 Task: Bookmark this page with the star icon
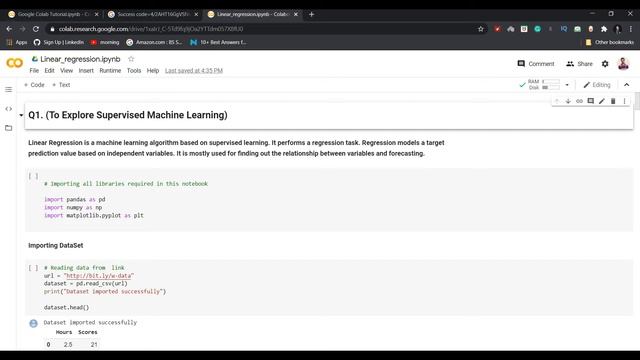pos(480,29)
